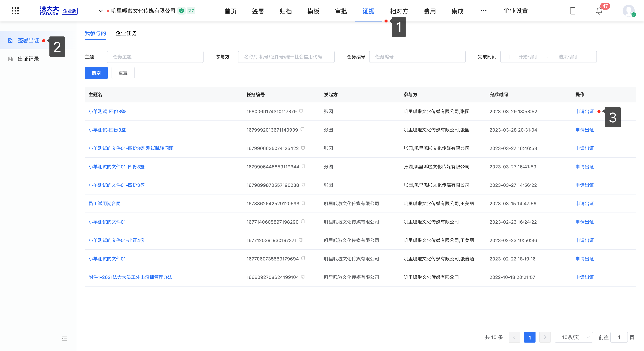The width and height of the screenshot is (644, 351).
Task: Focus the 任务主题 input field
Action: click(x=155, y=57)
